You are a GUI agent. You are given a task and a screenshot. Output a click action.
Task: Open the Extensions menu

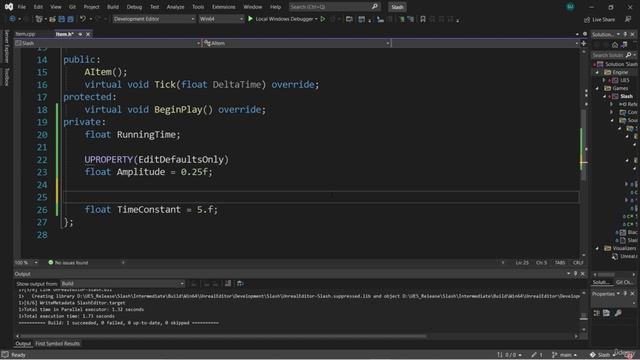224,7
